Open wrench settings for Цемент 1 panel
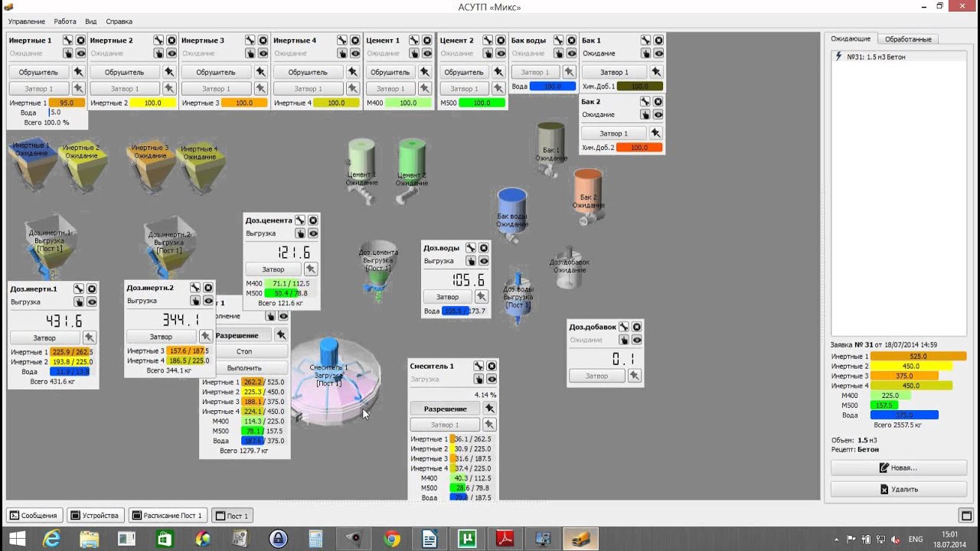Screen dimensions: 980x551 (x=414, y=40)
